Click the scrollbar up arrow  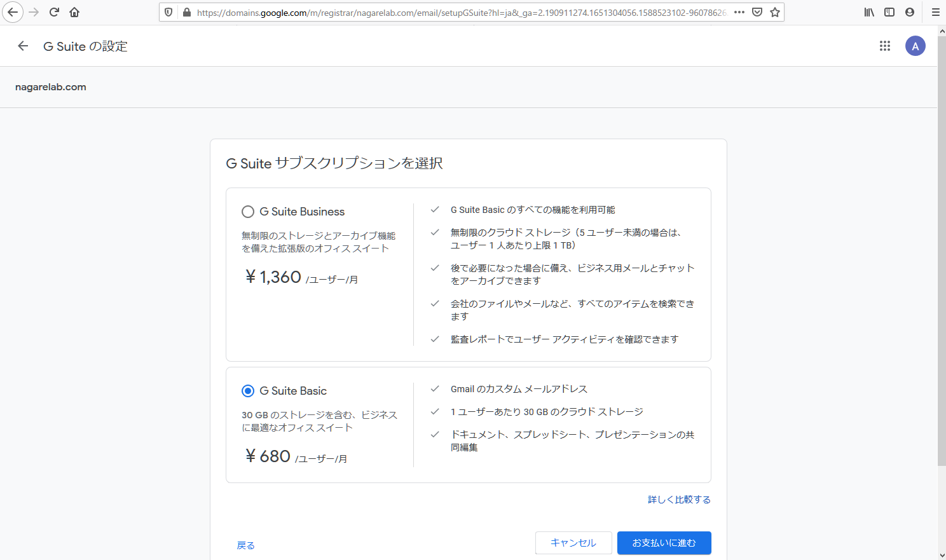(x=942, y=31)
